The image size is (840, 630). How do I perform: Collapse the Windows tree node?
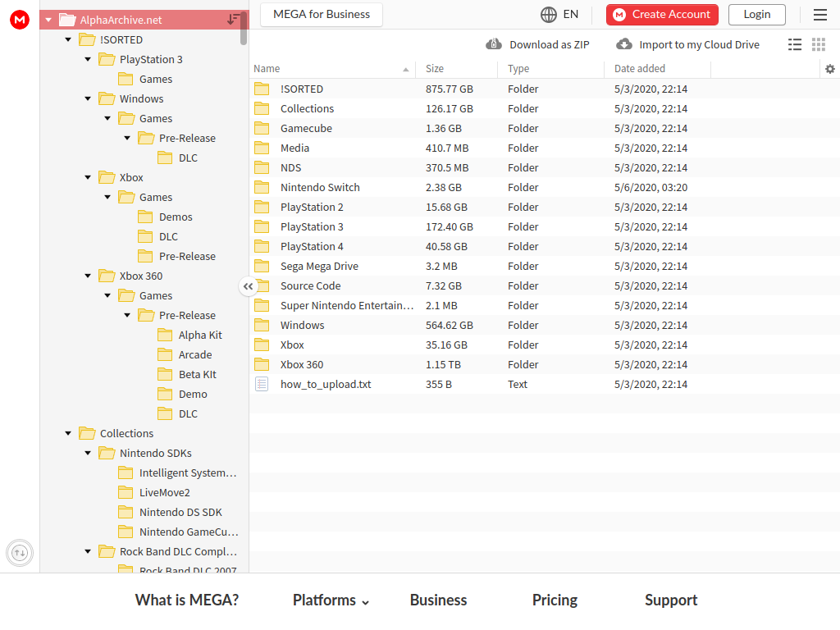[x=88, y=98]
